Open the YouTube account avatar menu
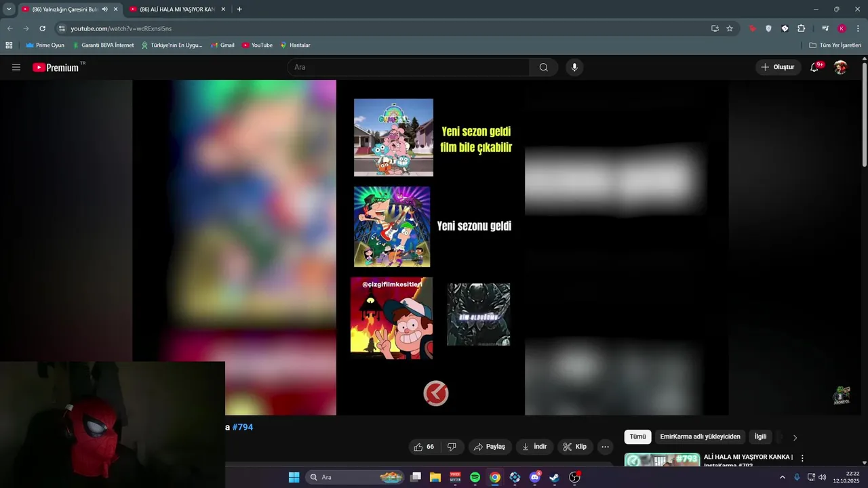 [x=840, y=67]
